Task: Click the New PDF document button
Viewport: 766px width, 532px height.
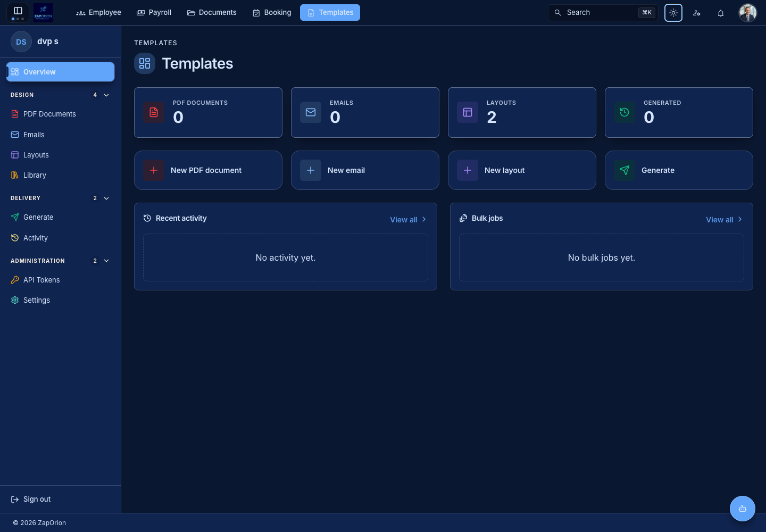Action: click(x=208, y=170)
